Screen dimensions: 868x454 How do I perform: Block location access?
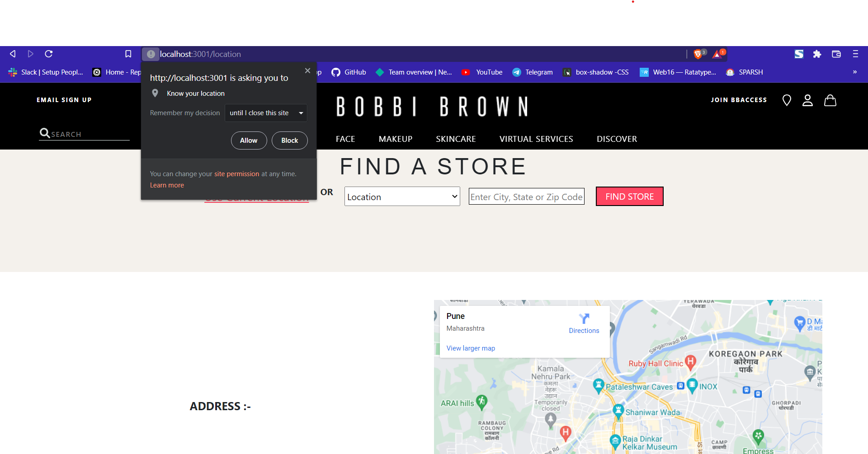[x=289, y=140]
